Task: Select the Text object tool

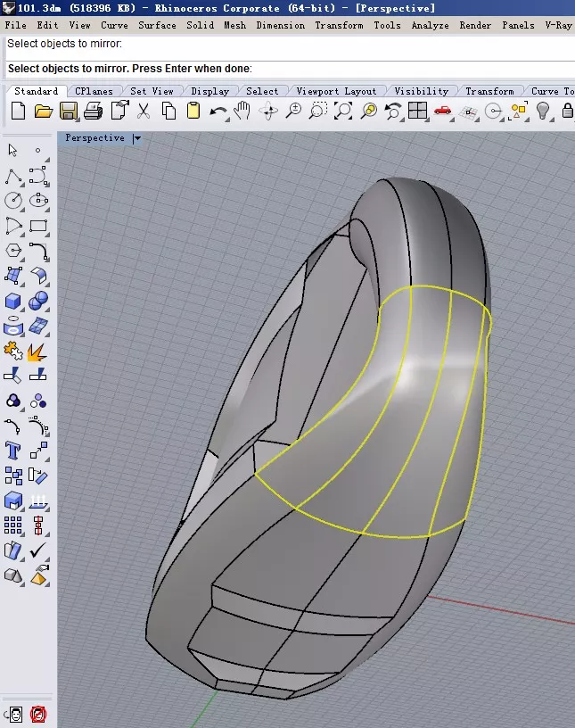Action: coord(13,450)
